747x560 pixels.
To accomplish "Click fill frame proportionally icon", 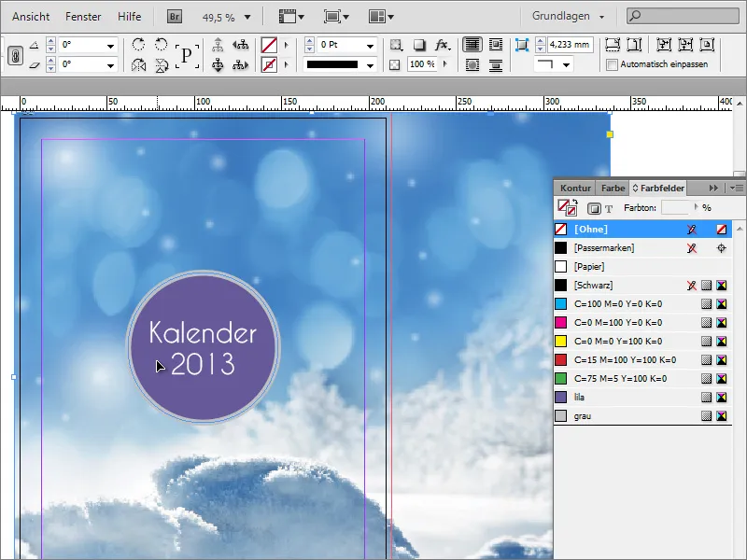I will (613, 45).
